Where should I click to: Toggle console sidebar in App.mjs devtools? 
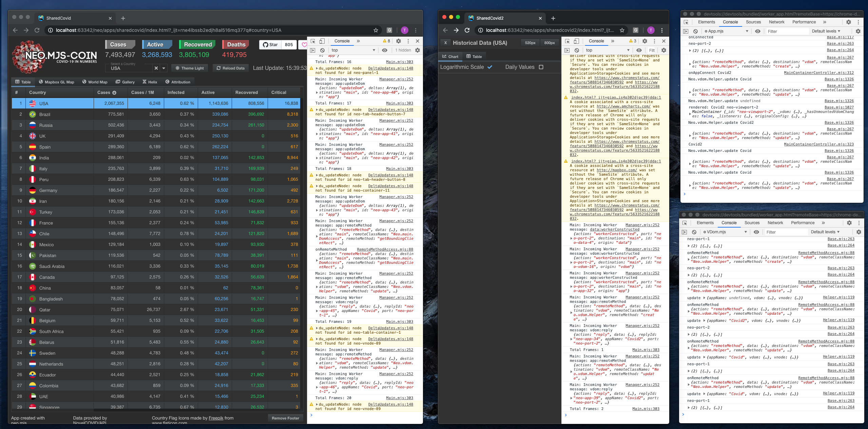click(x=686, y=31)
